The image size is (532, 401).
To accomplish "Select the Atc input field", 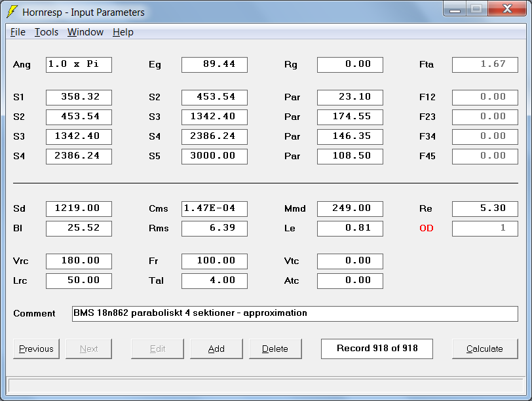I will click(350, 281).
